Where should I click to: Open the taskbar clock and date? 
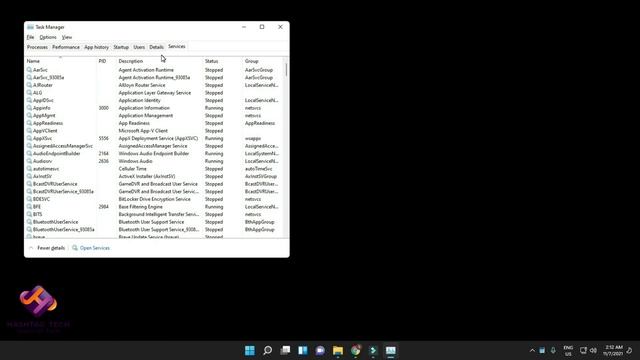613,350
